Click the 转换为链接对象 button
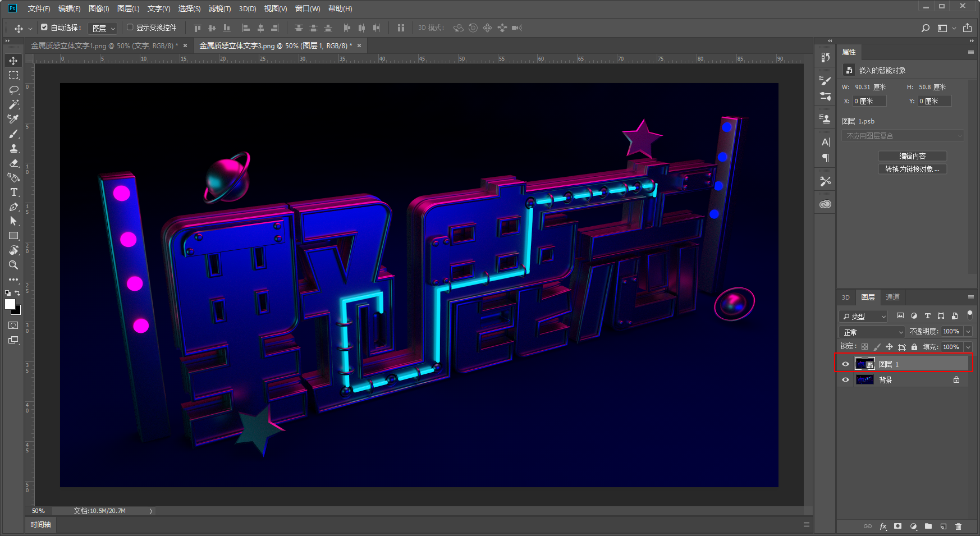The image size is (980, 536). [912, 169]
